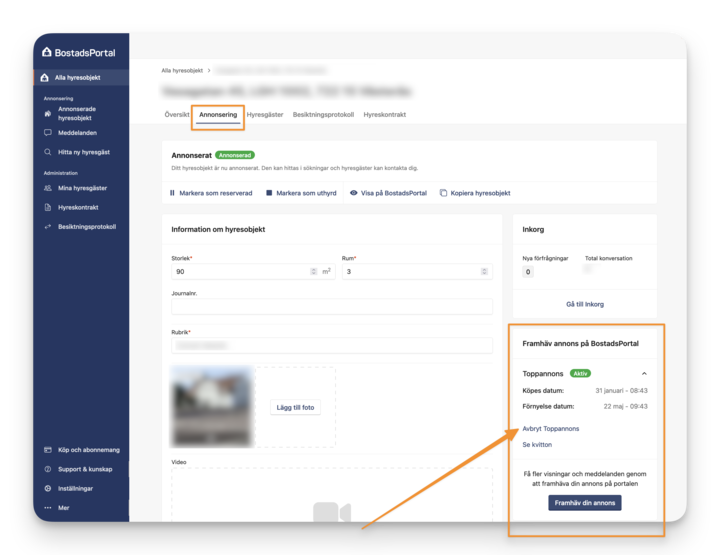Open the Hyresgäster tab
The width and height of the screenshot is (720, 555).
(x=265, y=114)
